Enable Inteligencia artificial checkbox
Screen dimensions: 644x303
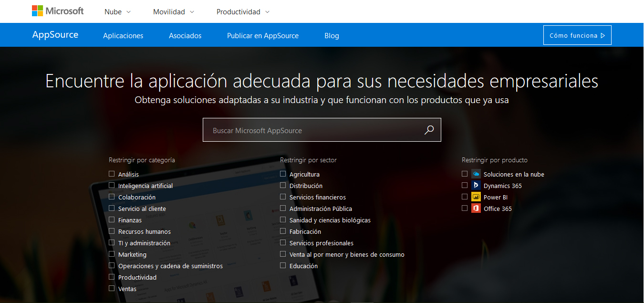pyautogui.click(x=112, y=185)
